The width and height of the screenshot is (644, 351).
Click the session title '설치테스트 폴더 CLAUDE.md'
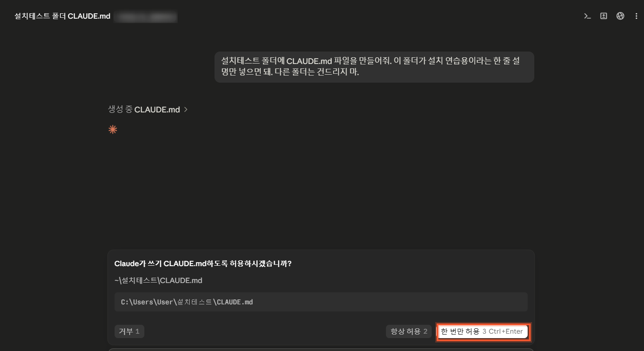pyautogui.click(x=62, y=16)
